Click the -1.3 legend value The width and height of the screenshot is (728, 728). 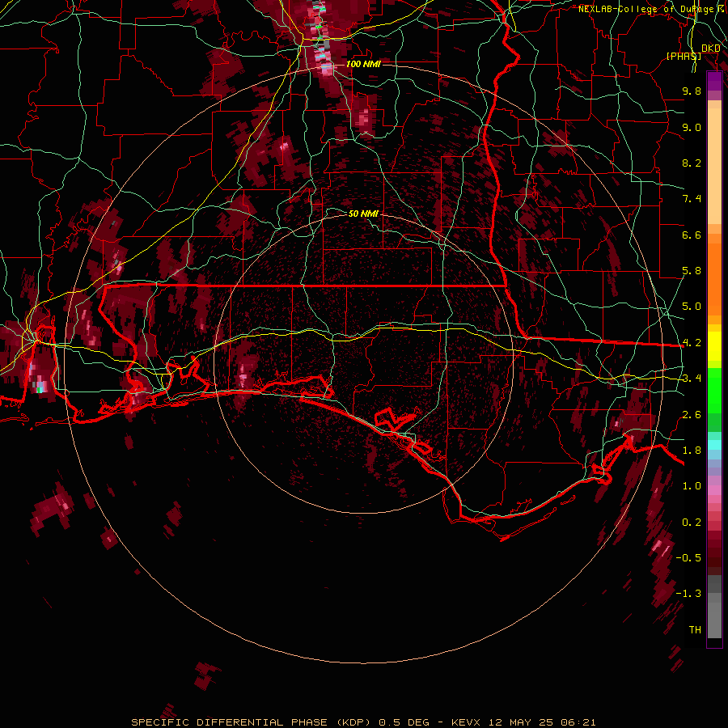point(688,594)
